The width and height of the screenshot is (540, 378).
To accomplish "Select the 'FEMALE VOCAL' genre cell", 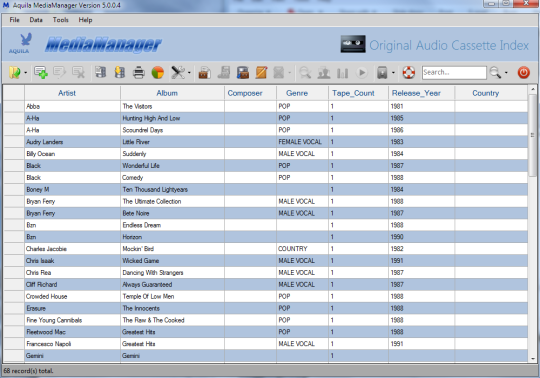I will [x=302, y=142].
